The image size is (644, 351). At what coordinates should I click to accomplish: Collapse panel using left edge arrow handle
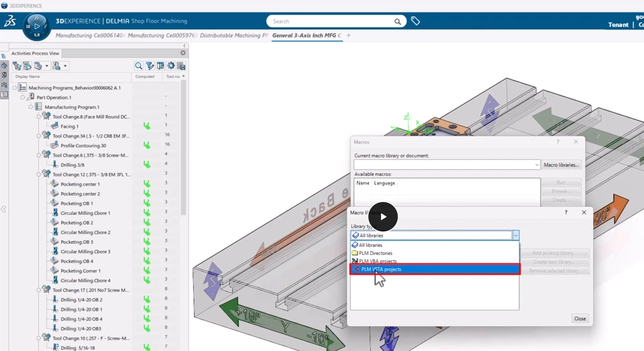point(3,209)
